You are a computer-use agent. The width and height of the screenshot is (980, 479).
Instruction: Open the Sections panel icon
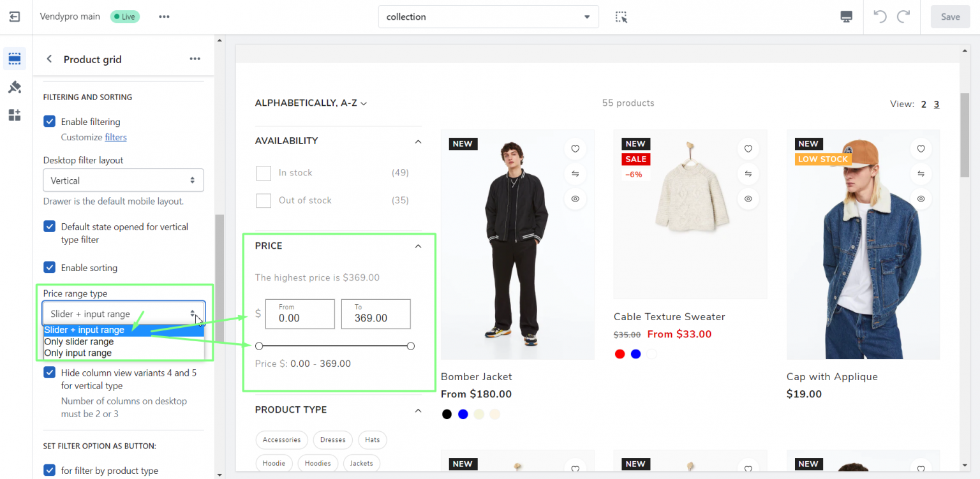pyautogui.click(x=15, y=59)
